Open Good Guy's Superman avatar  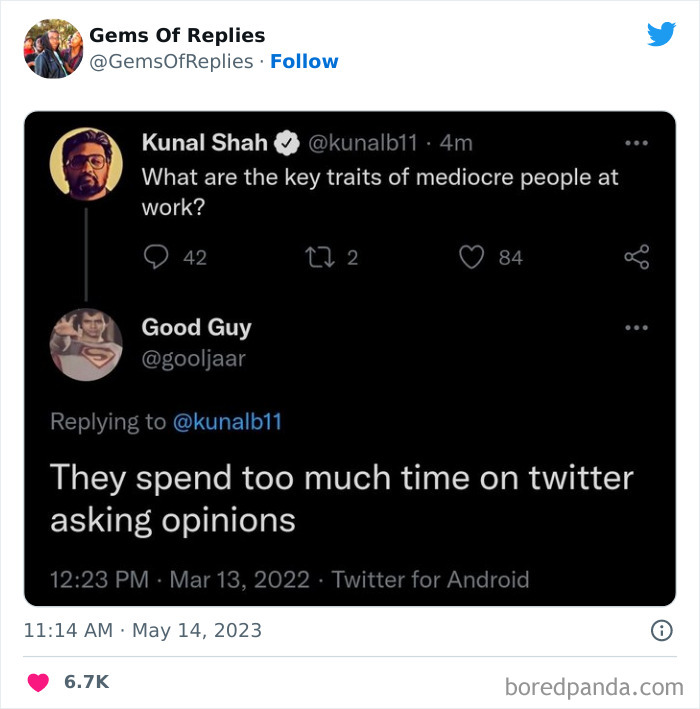[x=86, y=345]
